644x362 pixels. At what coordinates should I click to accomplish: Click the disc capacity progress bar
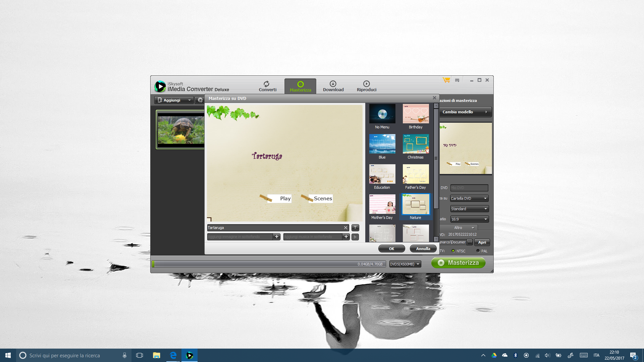[269, 264]
